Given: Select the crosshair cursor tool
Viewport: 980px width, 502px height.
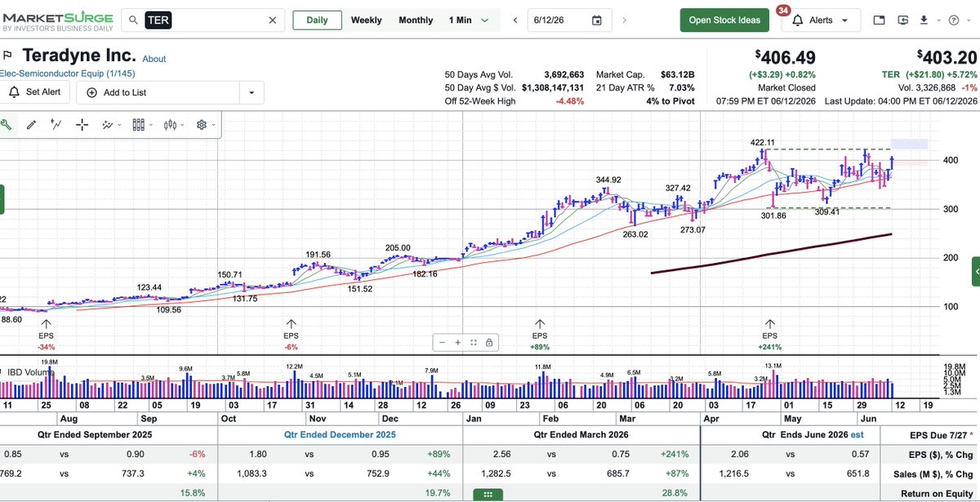Looking at the screenshot, I should [82, 125].
